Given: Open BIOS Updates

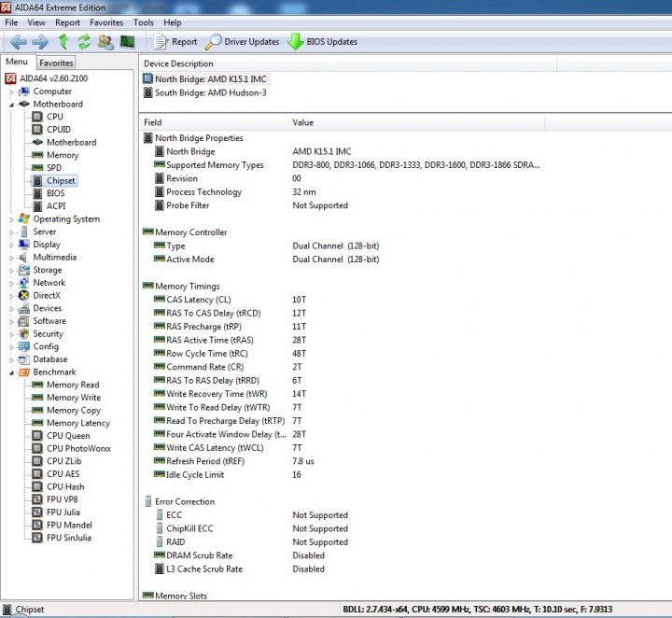Looking at the screenshot, I should 322,42.
